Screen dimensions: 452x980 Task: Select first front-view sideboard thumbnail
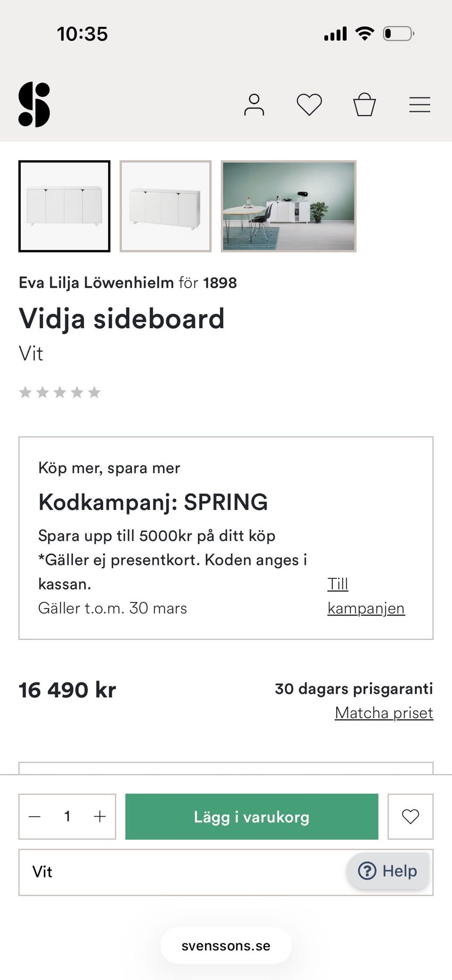(65, 206)
